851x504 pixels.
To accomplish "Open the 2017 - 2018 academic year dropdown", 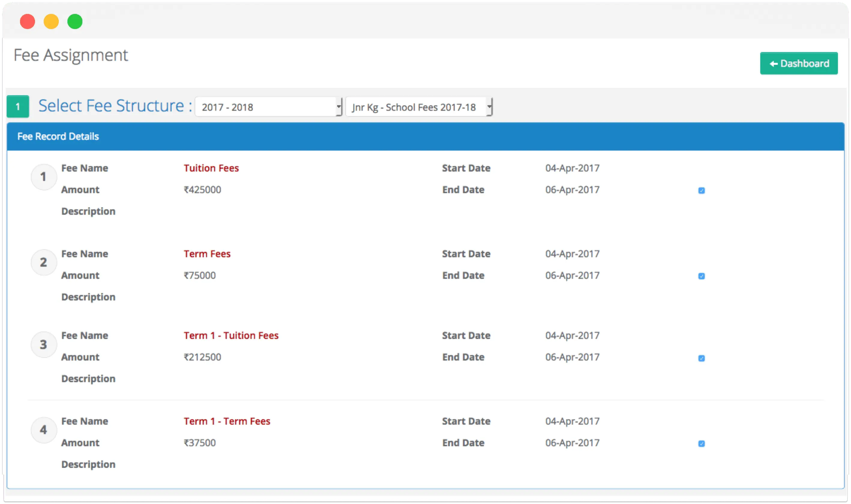I will click(x=268, y=106).
